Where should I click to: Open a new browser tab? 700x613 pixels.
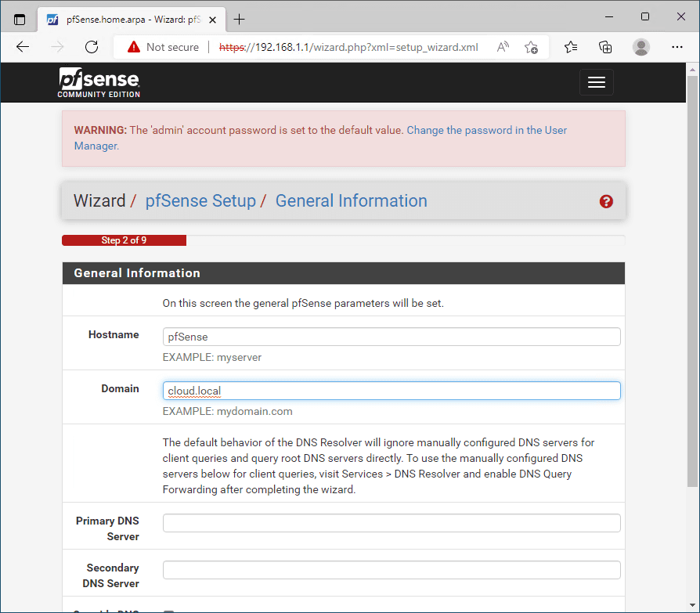click(x=240, y=20)
